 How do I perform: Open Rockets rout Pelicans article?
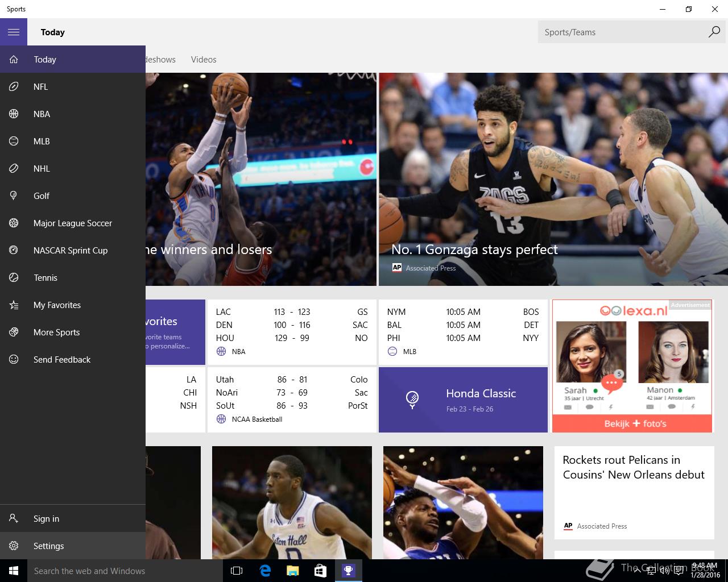pyautogui.click(x=634, y=492)
